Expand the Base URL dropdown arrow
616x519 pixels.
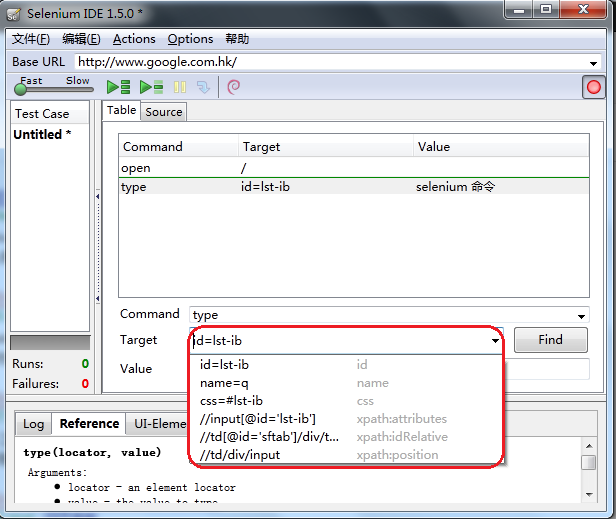pyautogui.click(x=593, y=63)
